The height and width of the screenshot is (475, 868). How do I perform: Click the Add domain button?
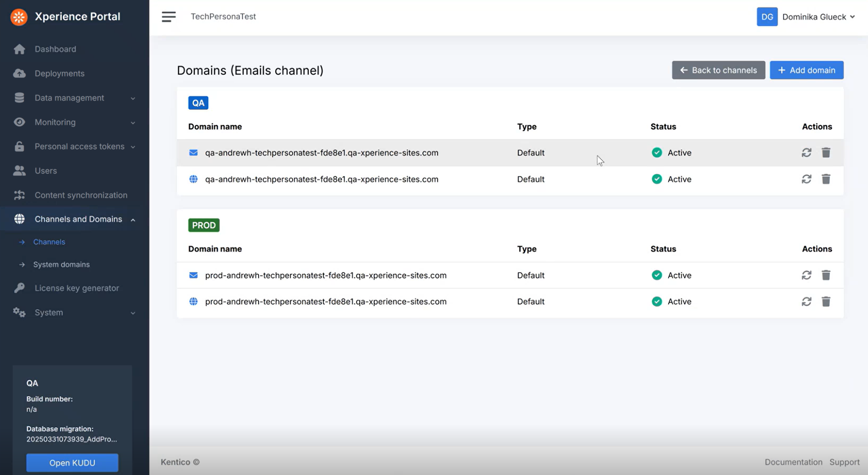pos(806,70)
